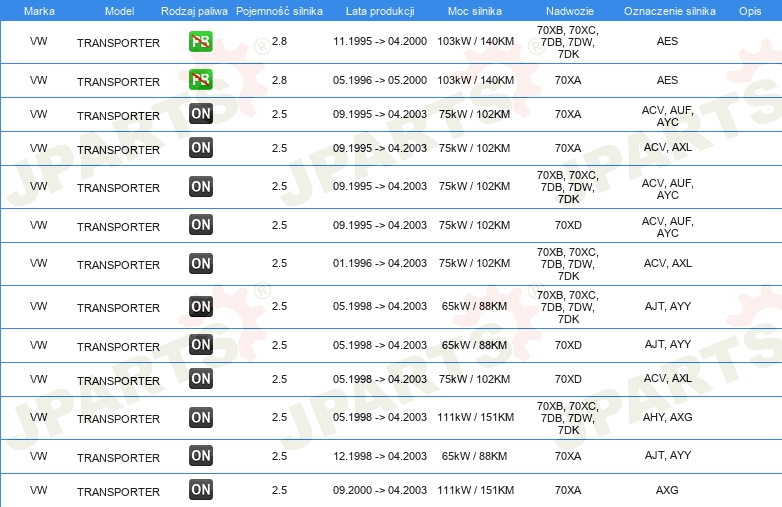The image size is (782, 507).
Task: Click 103kW / 140KM in the 05.1996 row
Action: [475, 80]
